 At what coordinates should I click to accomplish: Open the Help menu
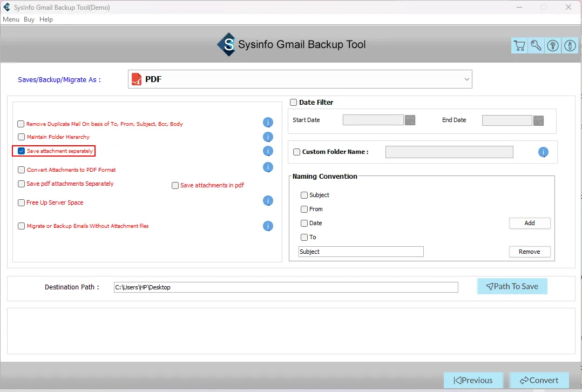46,19
